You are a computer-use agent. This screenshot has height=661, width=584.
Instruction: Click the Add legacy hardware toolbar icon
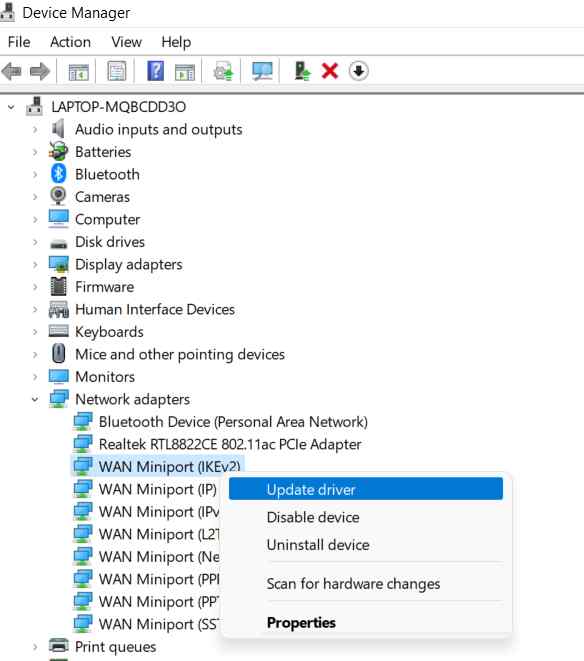click(302, 71)
